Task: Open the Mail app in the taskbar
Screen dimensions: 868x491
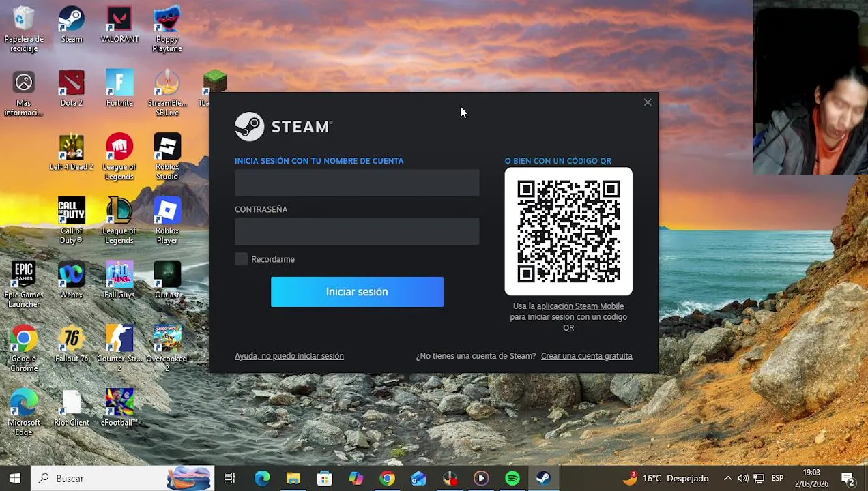Action: point(418,478)
